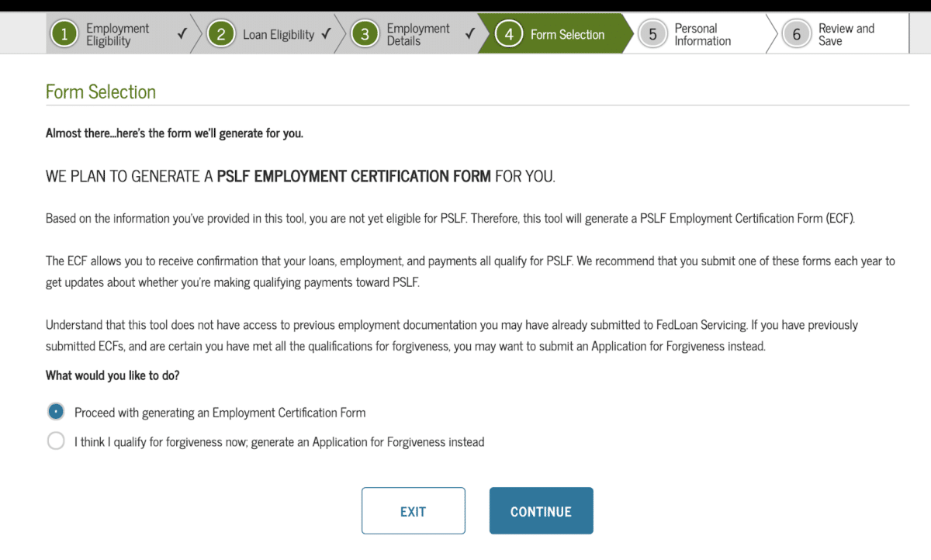Open the Personal Information step

tap(702, 34)
